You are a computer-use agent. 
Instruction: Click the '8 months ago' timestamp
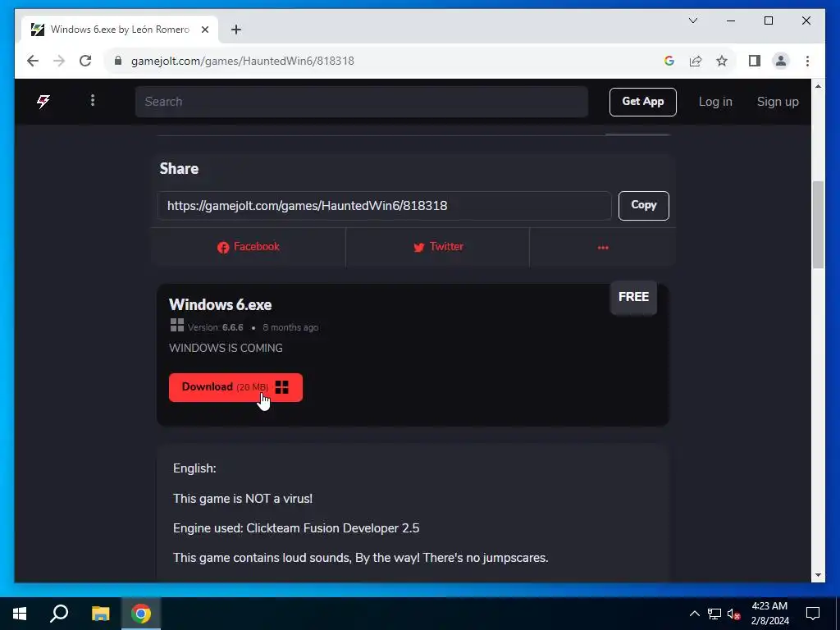coord(290,327)
